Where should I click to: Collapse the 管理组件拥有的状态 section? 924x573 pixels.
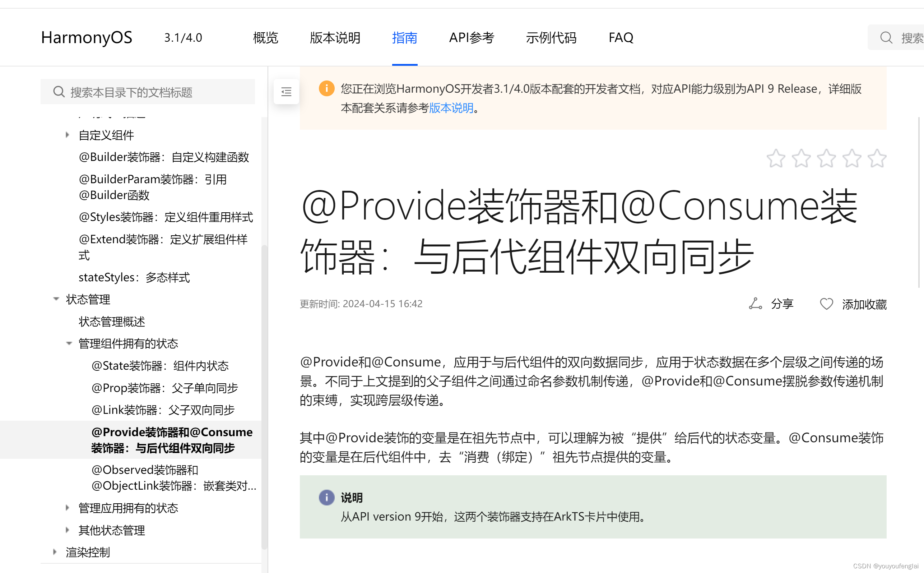pos(69,343)
